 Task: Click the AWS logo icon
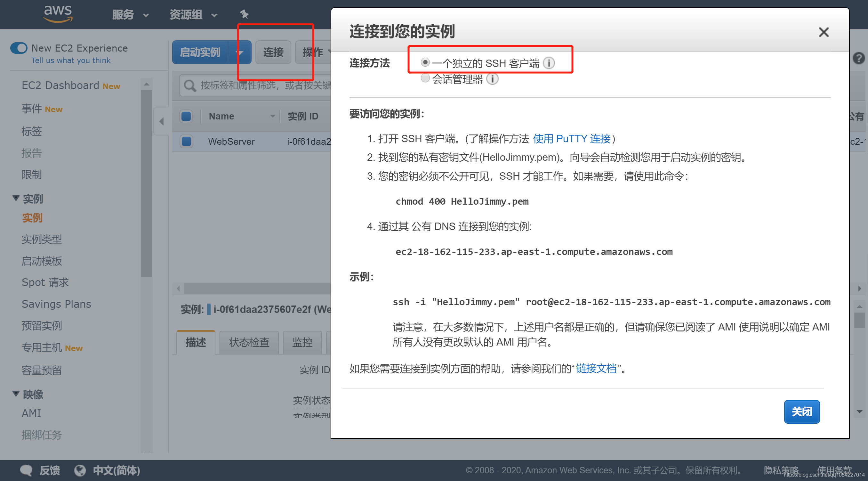coord(58,13)
